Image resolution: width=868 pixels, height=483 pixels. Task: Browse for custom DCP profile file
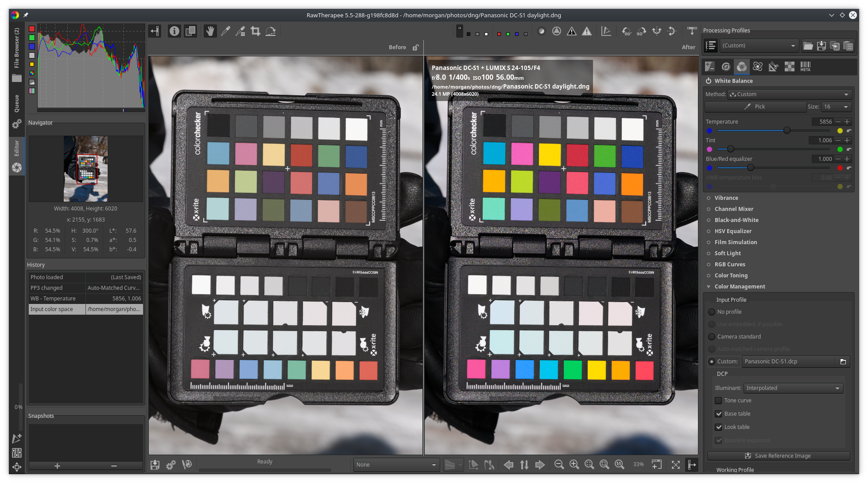[843, 362]
